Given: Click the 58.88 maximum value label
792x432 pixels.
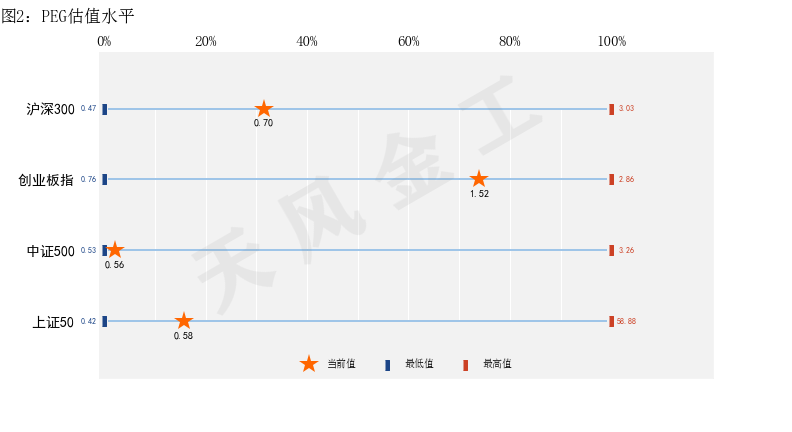Looking at the screenshot, I should (626, 321).
